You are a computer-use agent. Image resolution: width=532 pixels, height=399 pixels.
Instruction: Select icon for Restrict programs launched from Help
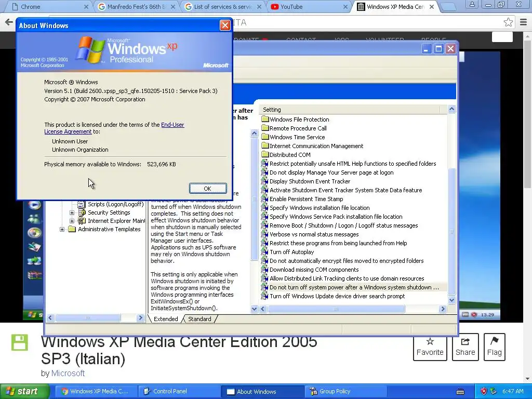pos(264,243)
